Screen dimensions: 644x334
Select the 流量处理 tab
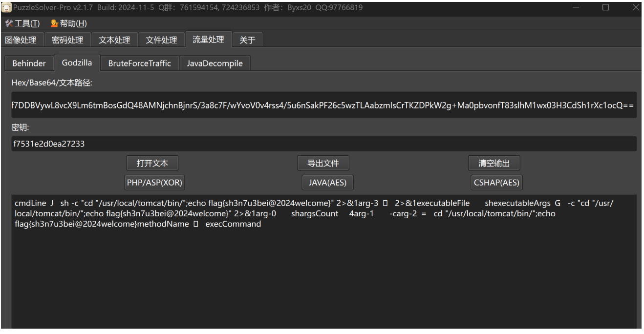tap(208, 40)
